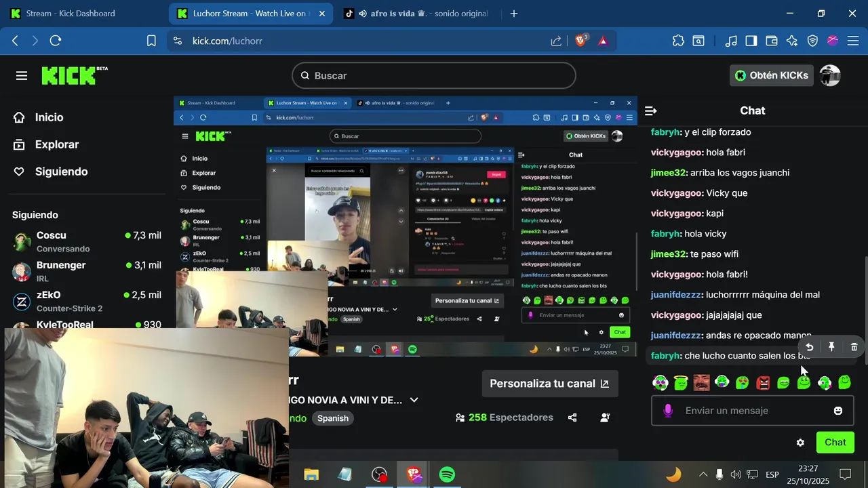The height and width of the screenshot is (488, 868).
Task: Insert the red angry face emote
Action: point(763,383)
